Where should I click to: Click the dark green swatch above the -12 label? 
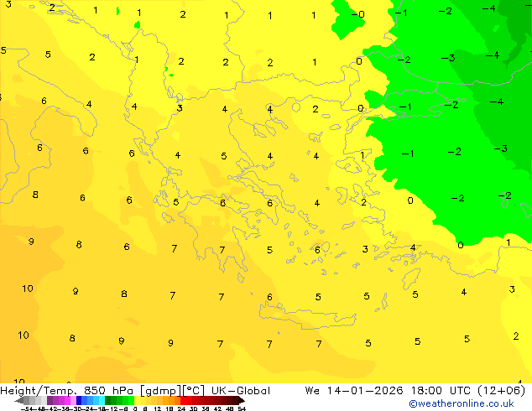(x=108, y=400)
